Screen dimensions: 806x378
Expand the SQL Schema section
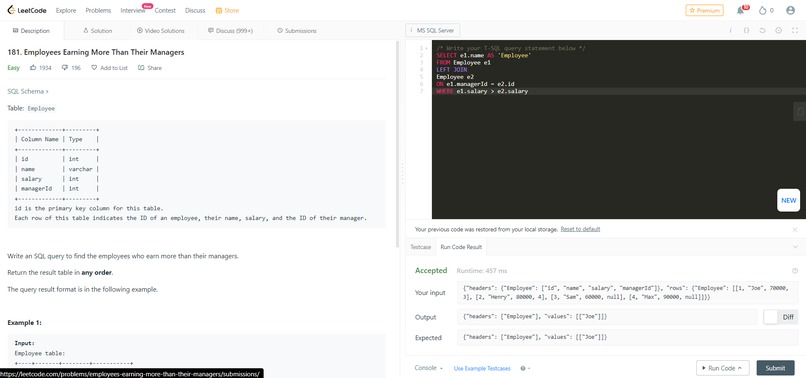tap(28, 91)
